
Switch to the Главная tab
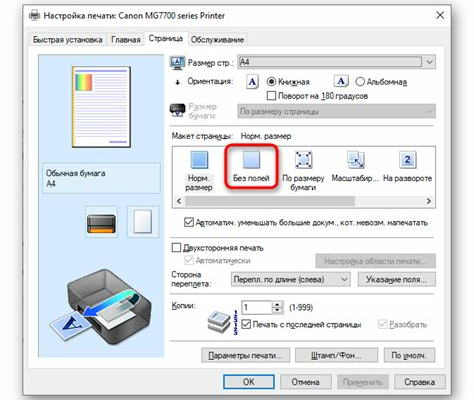tap(126, 40)
